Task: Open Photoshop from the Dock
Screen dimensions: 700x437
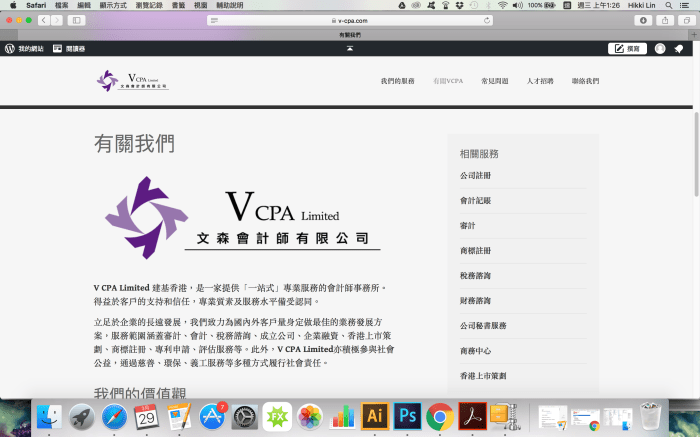Action: pos(406,416)
